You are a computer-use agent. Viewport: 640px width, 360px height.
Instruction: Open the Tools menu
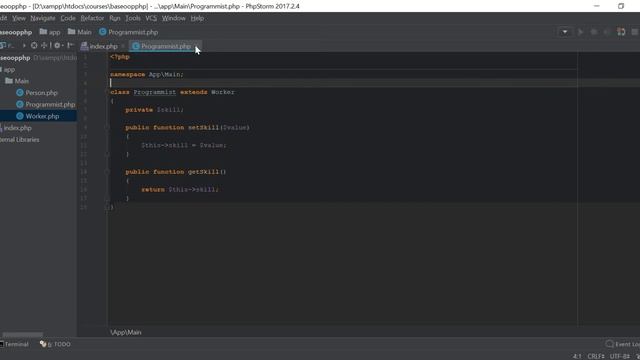point(133,18)
